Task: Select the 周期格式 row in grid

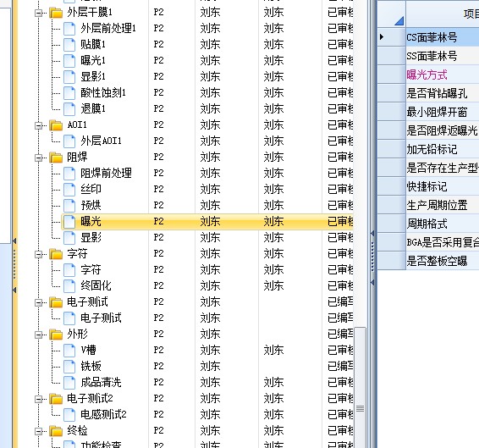Action: [443, 224]
